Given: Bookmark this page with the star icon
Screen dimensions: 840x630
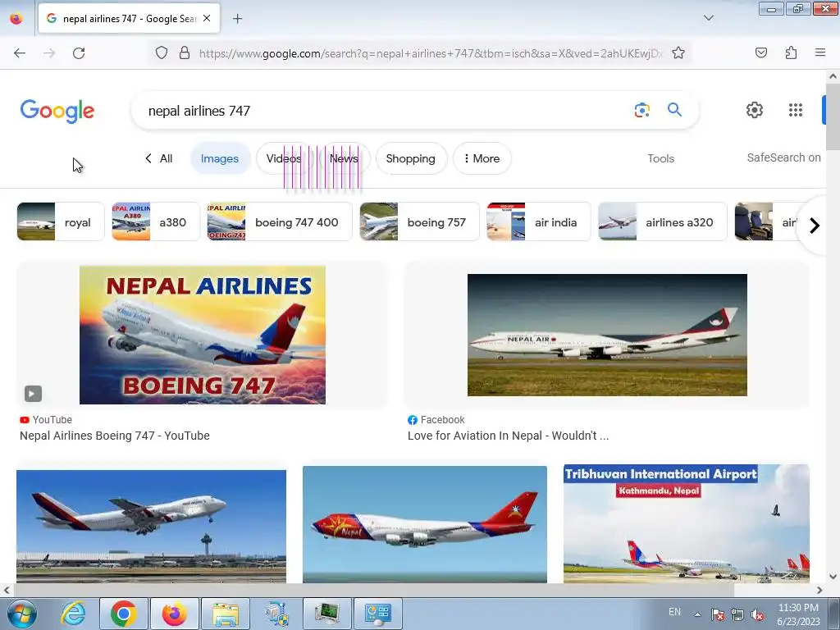Looking at the screenshot, I should (678, 53).
